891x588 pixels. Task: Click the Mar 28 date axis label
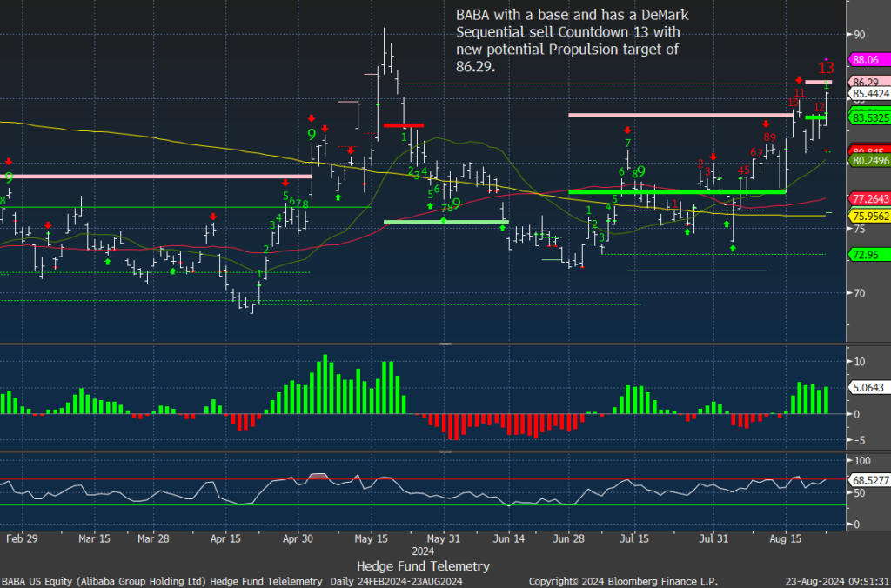click(154, 538)
